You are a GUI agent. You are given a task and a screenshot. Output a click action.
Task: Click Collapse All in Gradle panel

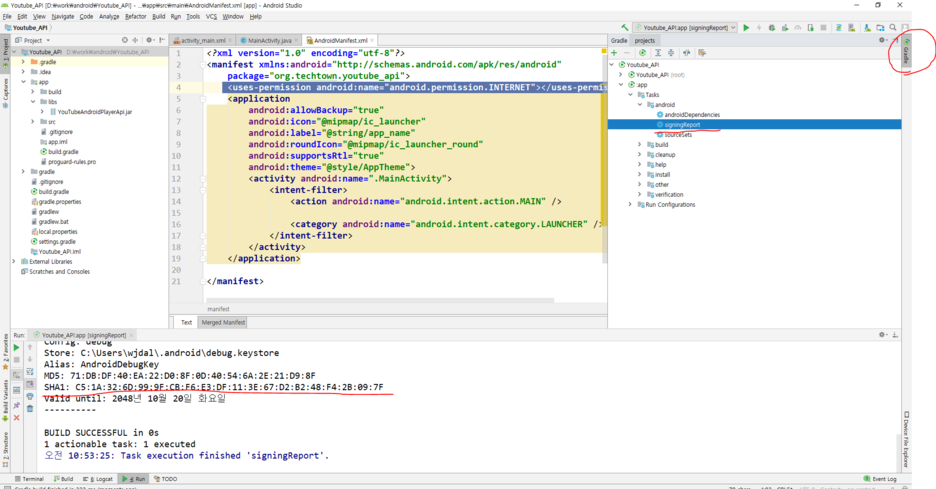click(671, 53)
